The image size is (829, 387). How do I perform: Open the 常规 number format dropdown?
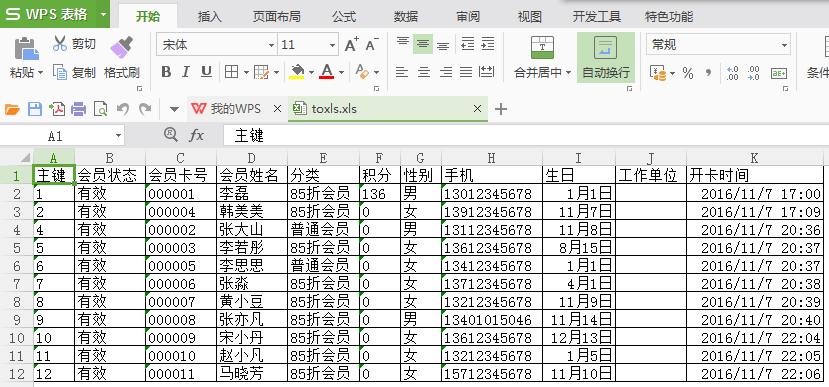[784, 45]
